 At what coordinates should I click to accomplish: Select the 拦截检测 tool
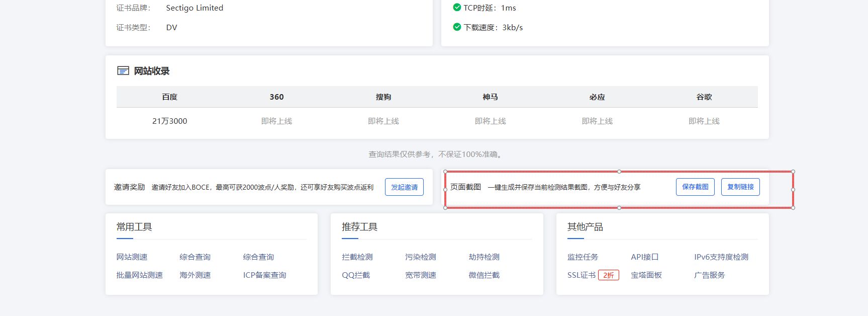[x=357, y=257]
